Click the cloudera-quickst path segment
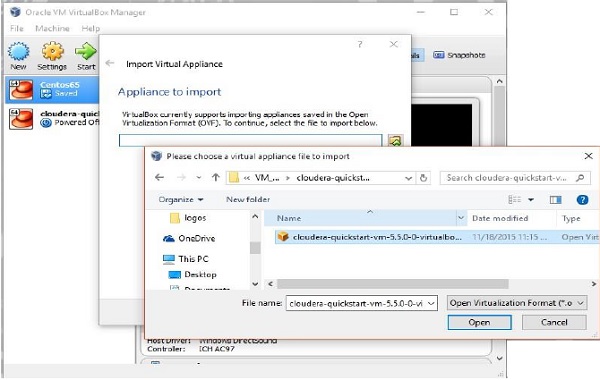The height and width of the screenshot is (380, 600). (333, 178)
